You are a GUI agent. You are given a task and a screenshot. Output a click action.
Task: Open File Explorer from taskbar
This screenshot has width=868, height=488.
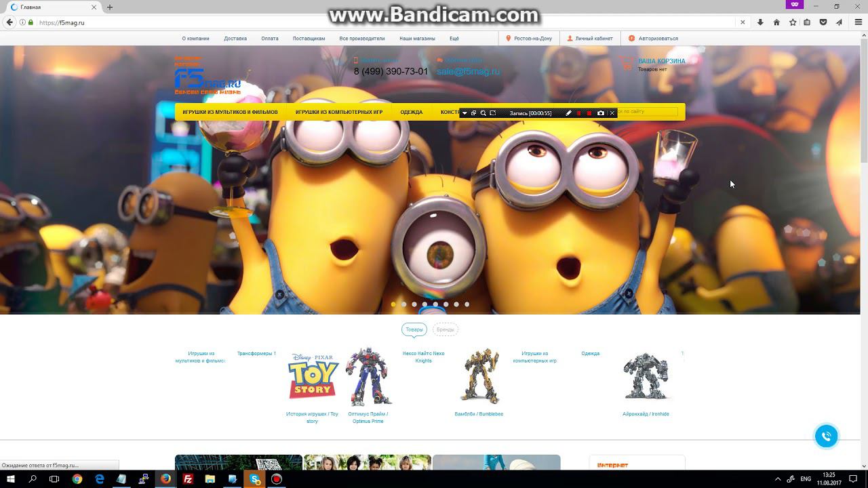coord(210,479)
